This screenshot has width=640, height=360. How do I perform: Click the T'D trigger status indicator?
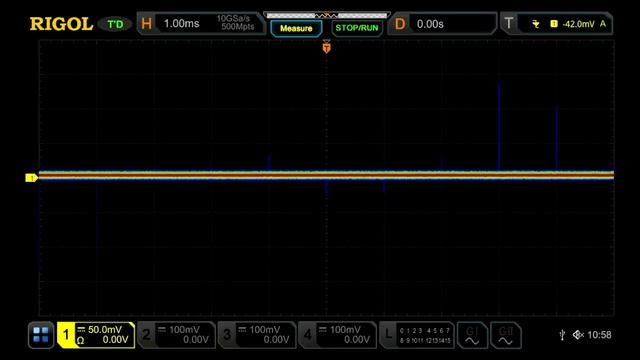click(115, 24)
